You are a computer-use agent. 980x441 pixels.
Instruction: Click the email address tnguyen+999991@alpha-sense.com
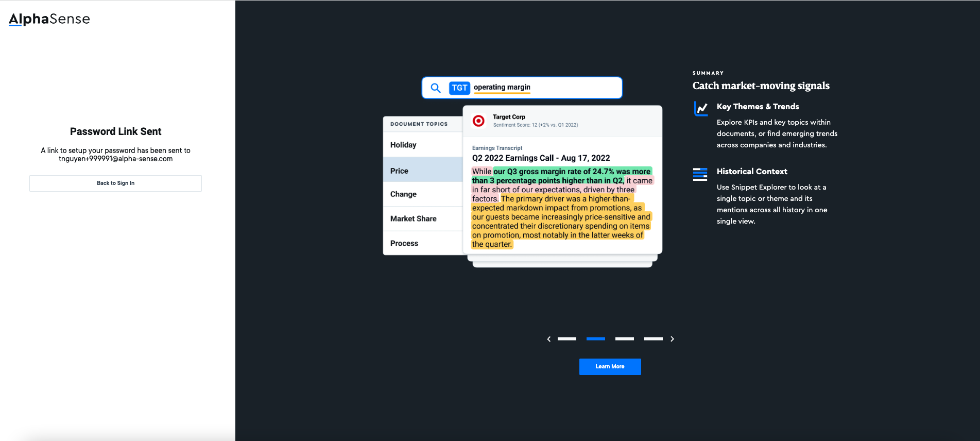116,159
